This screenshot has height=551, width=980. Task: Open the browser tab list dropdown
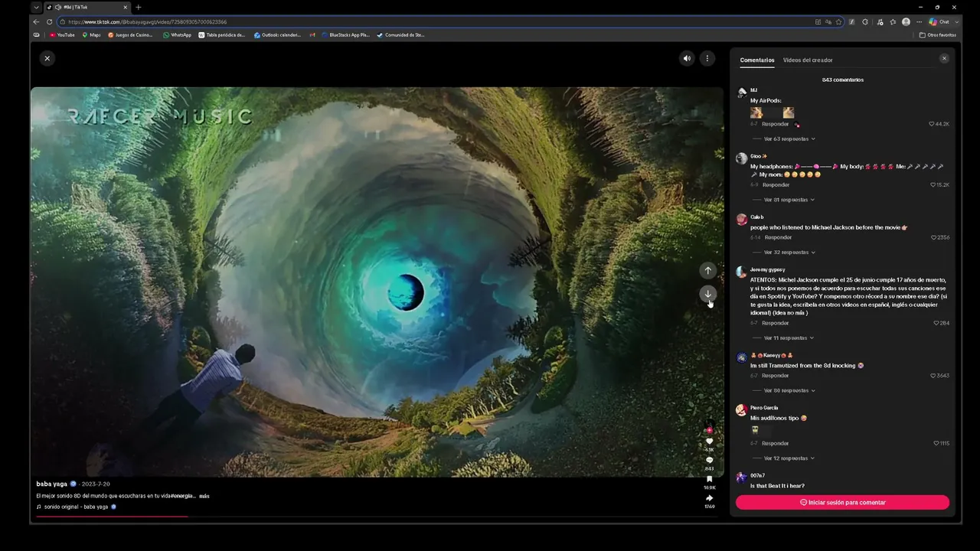coord(36,7)
